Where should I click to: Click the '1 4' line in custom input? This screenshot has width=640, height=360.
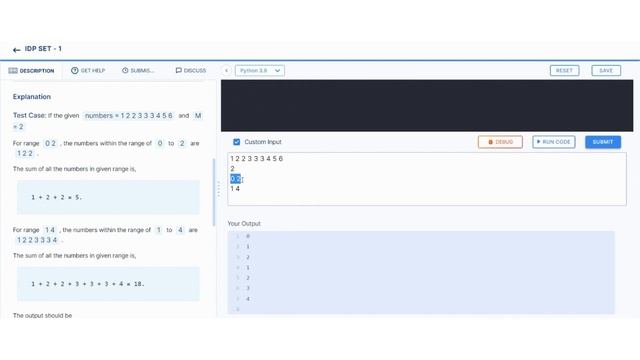[x=235, y=189]
